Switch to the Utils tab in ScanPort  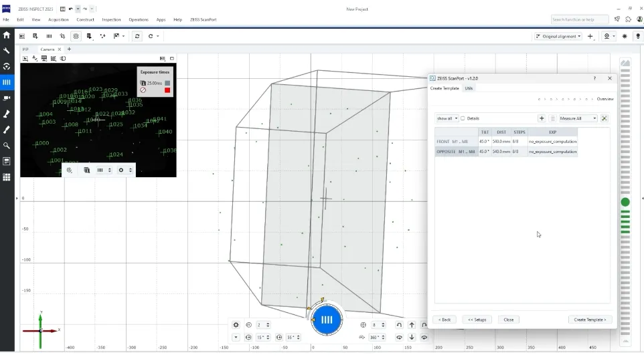coord(469,88)
